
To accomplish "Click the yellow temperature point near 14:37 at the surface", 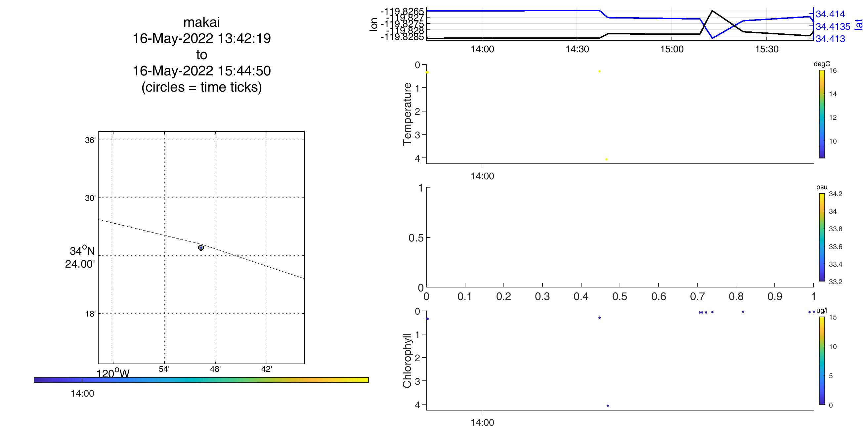I will 599,71.
